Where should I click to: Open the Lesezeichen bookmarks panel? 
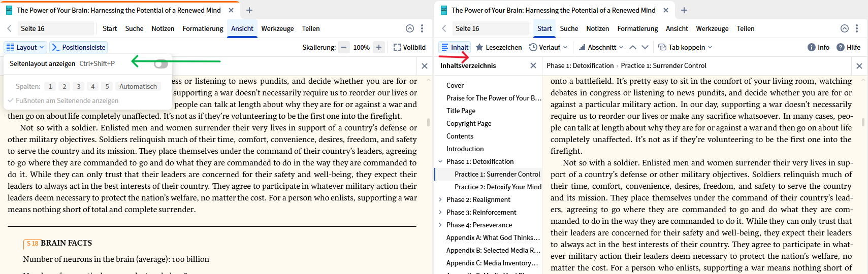[x=499, y=47]
